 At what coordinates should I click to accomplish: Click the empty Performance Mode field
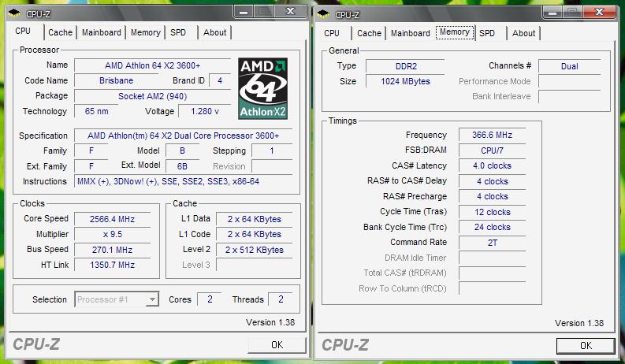pyautogui.click(x=570, y=81)
